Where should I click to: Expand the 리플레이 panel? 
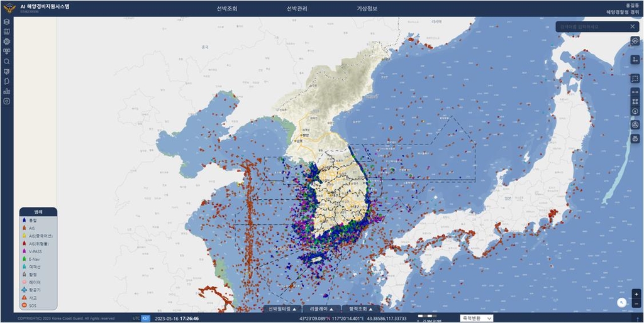[321, 309]
